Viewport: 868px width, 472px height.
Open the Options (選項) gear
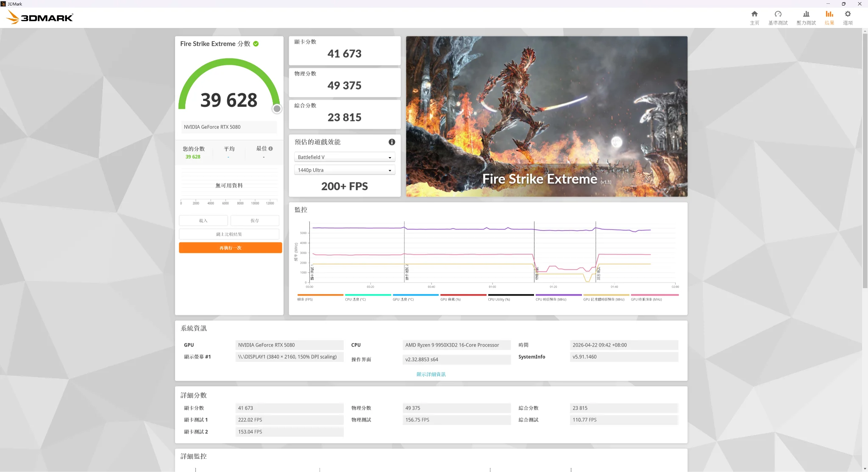click(848, 18)
